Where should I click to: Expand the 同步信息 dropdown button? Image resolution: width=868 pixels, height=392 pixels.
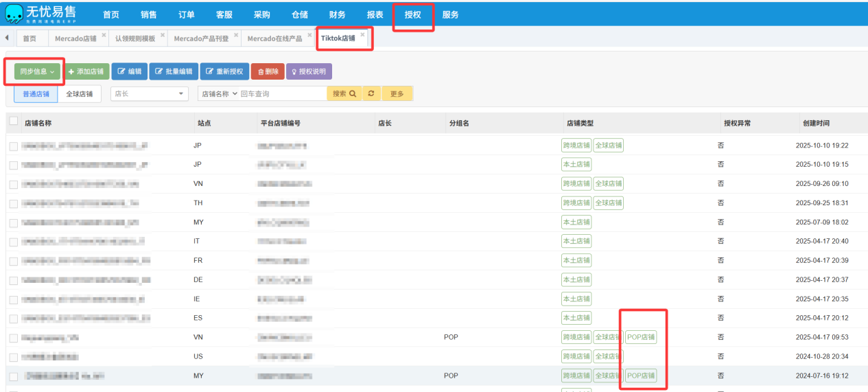[x=37, y=71]
